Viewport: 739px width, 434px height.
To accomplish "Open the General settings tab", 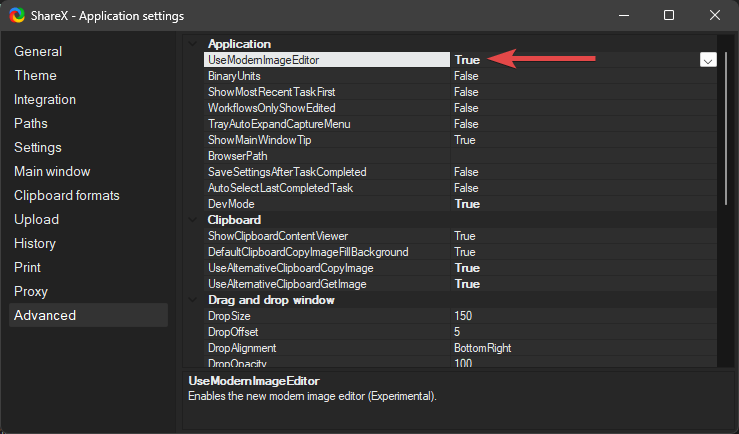I will pos(38,51).
